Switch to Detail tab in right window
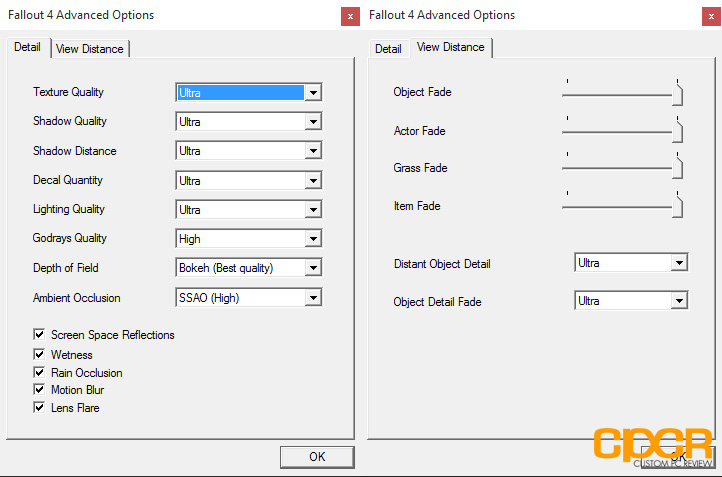The image size is (722, 477). [388, 49]
